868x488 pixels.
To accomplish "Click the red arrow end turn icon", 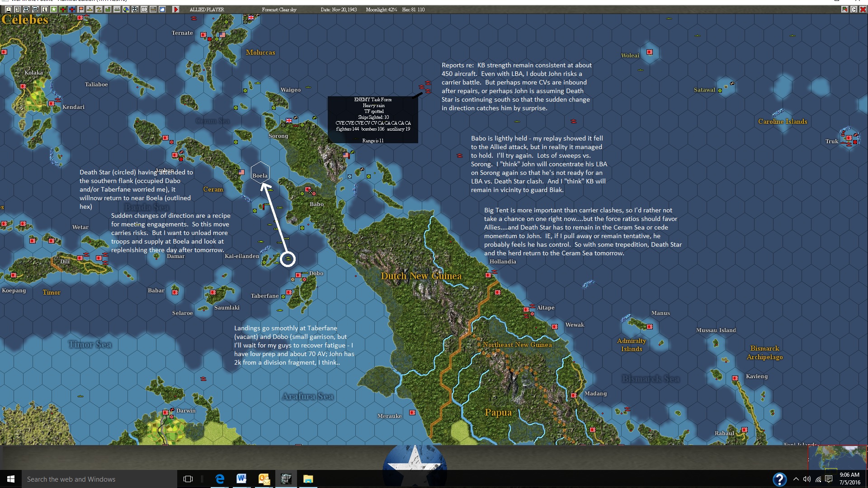I will tap(176, 9).
